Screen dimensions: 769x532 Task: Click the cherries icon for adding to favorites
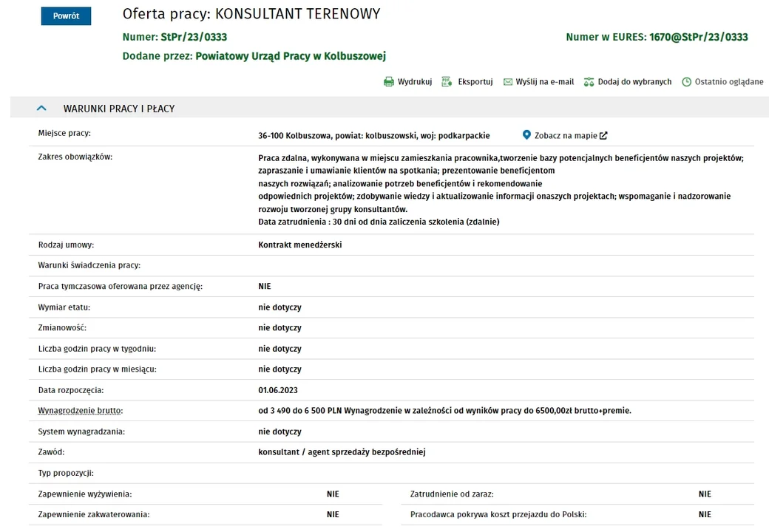(x=589, y=82)
